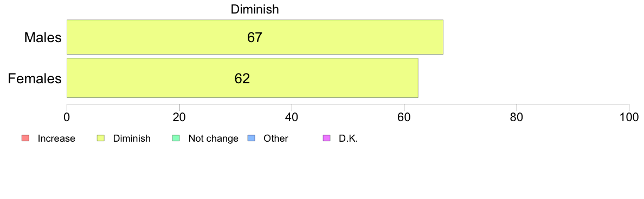This screenshot has width=644, height=199.
Task: Click the Diminish chart title
Action: pyautogui.click(x=255, y=9)
